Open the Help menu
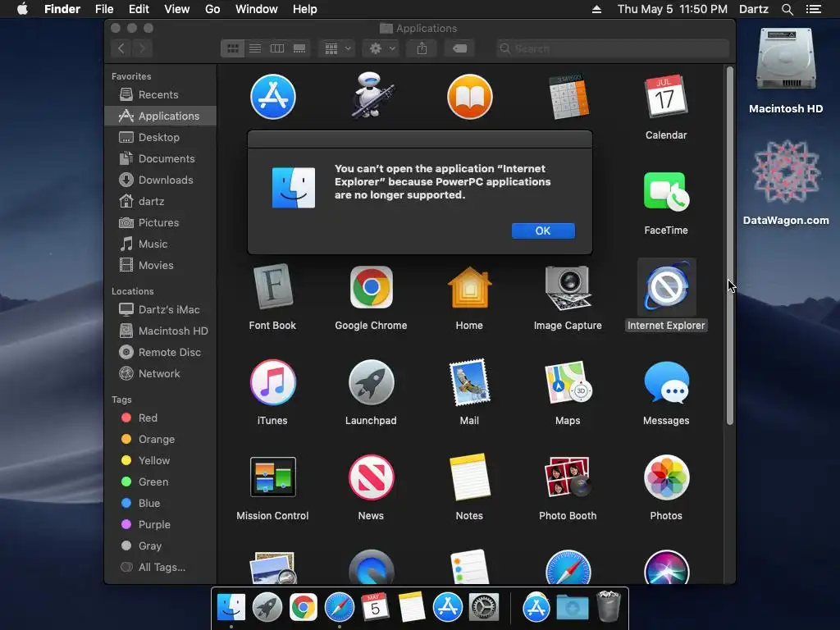This screenshot has height=630, width=840. coord(305,9)
